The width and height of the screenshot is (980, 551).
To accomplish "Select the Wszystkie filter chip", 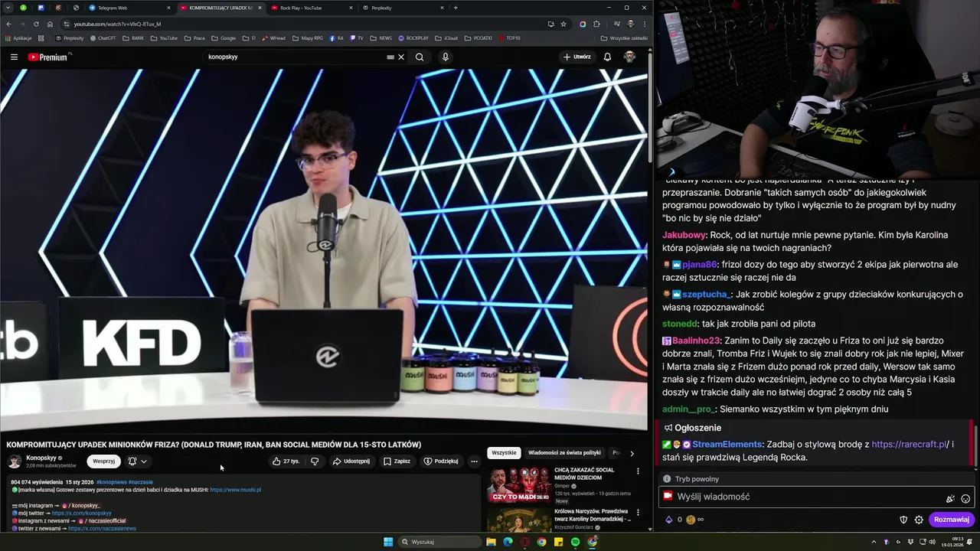I will 504,453.
